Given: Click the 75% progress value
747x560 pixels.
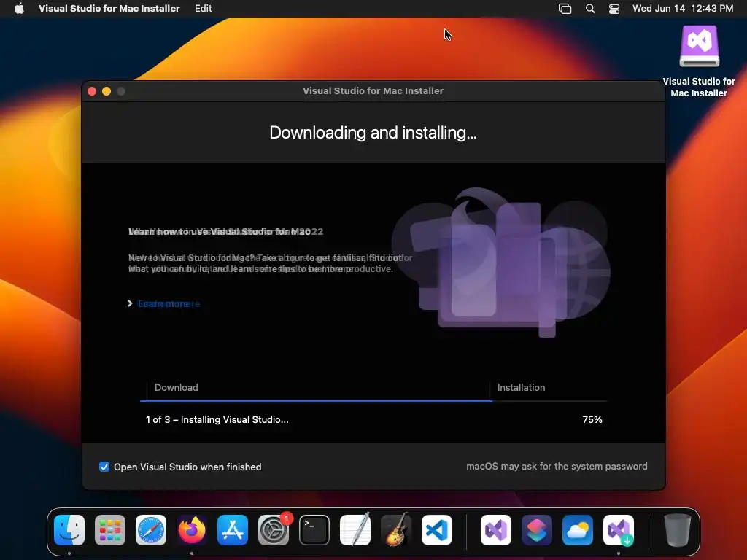Looking at the screenshot, I should pyautogui.click(x=592, y=419).
